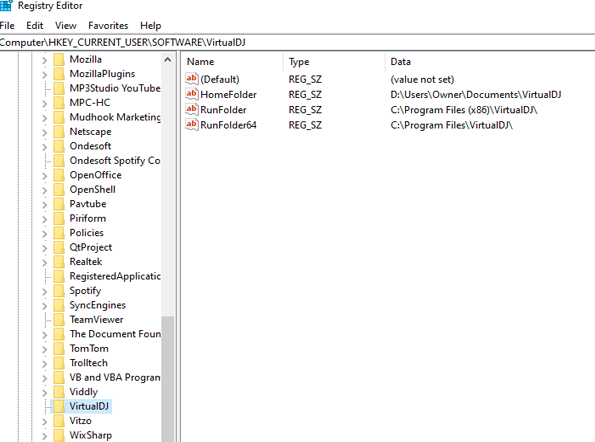The height and width of the screenshot is (442, 595).
Task: Open the File menu
Action: pyautogui.click(x=7, y=26)
